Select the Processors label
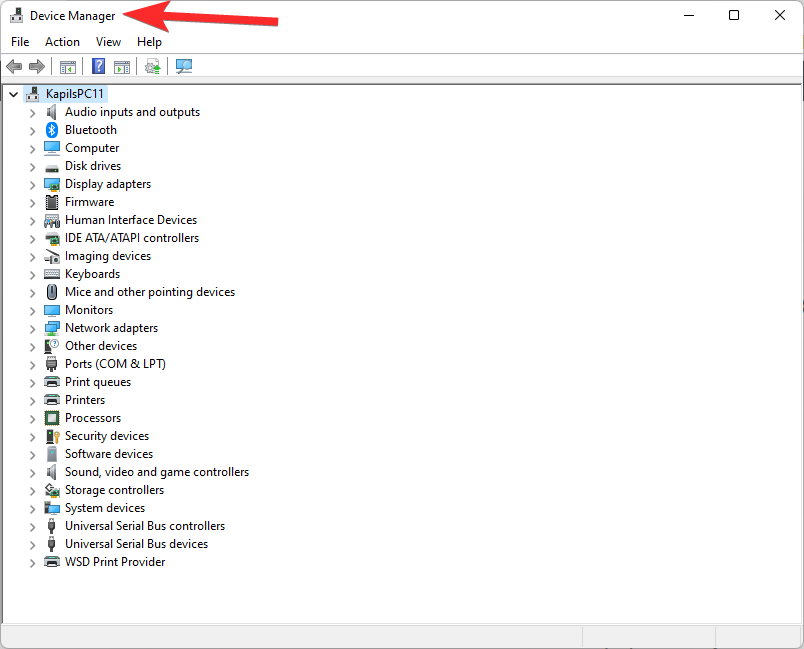 [x=93, y=418]
